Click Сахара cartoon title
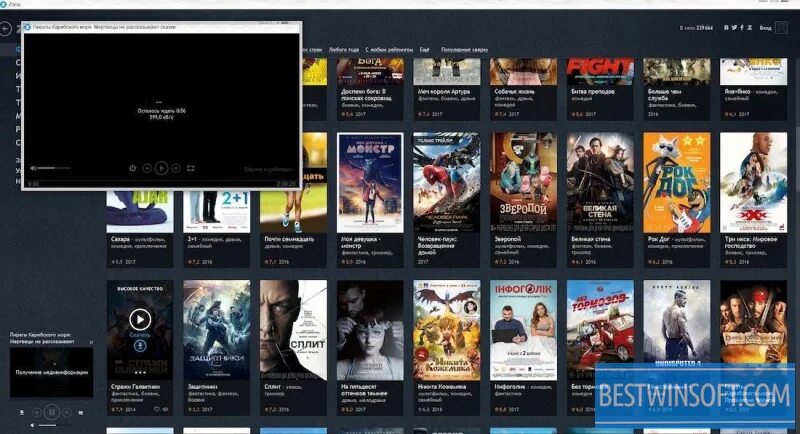800x434 pixels. coord(120,239)
